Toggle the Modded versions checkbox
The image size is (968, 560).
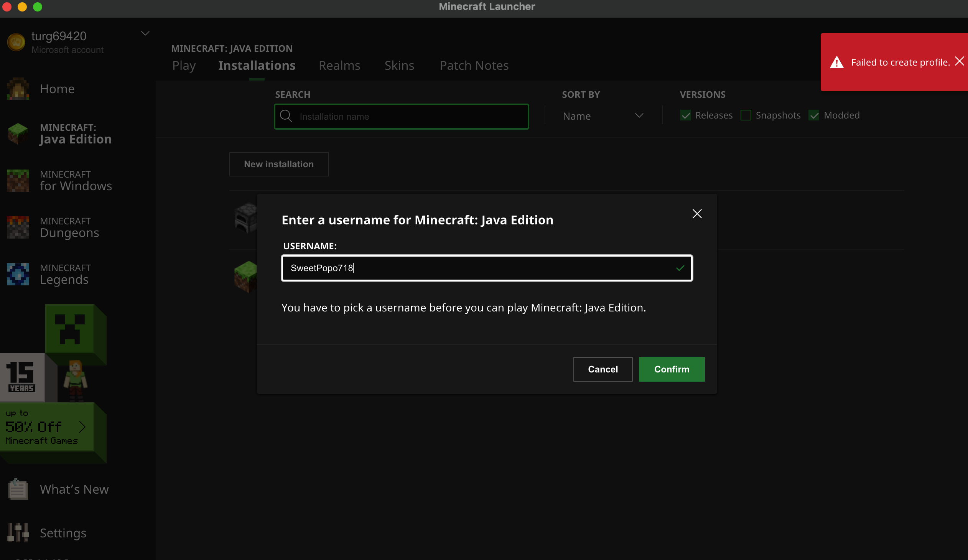click(x=814, y=115)
